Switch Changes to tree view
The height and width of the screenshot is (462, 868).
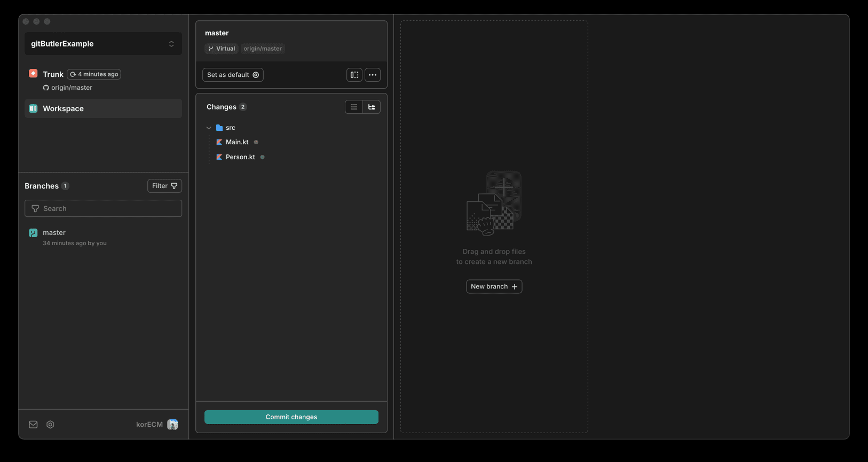point(372,107)
